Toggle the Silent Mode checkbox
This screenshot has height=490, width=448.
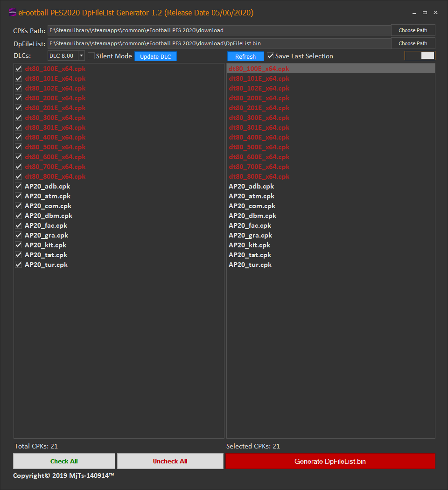click(x=91, y=56)
